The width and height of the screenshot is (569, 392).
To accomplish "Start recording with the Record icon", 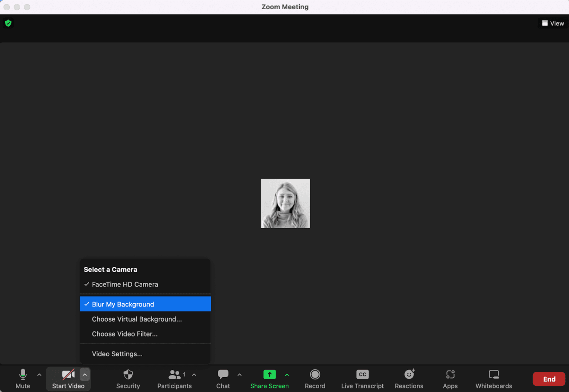I will [315, 375].
